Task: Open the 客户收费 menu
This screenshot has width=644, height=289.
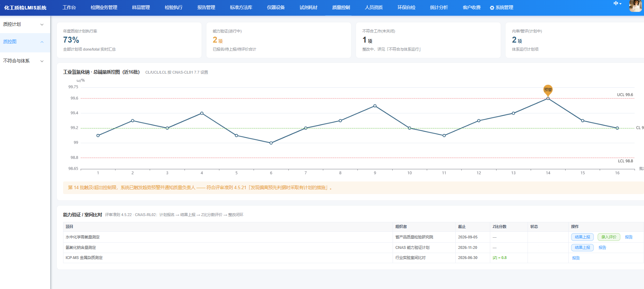Action: click(472, 7)
